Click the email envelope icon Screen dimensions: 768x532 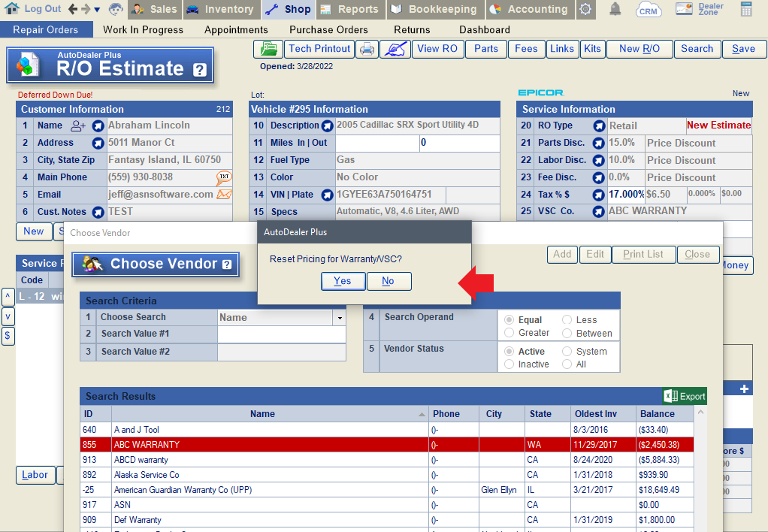point(224,195)
